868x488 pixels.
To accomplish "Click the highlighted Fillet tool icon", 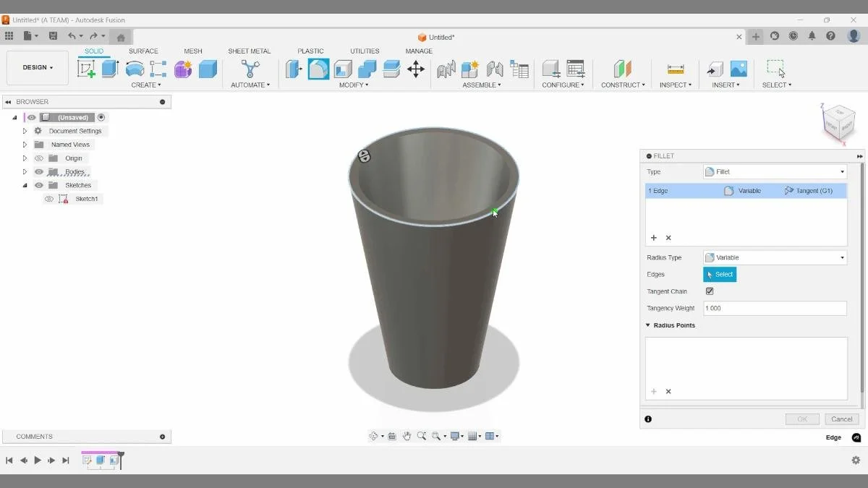I will click(x=318, y=69).
